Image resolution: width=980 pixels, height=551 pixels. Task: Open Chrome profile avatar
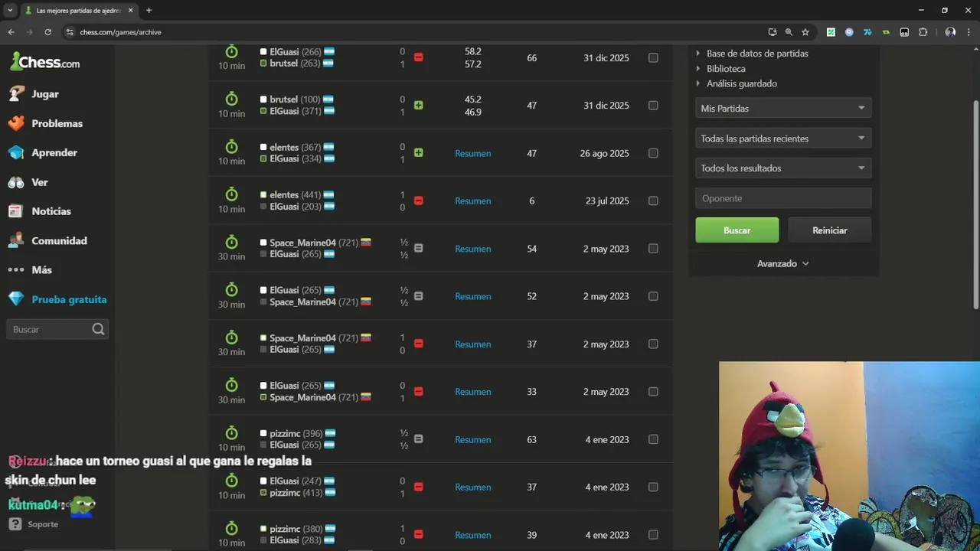pos(950,32)
